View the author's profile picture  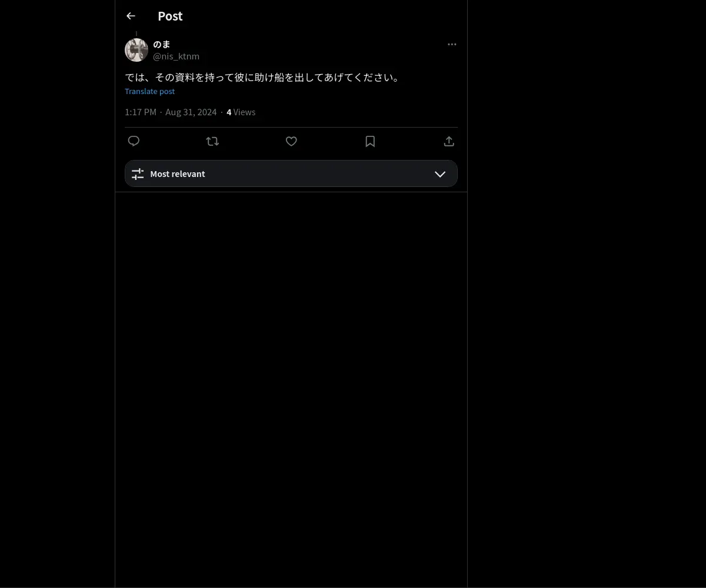136,50
